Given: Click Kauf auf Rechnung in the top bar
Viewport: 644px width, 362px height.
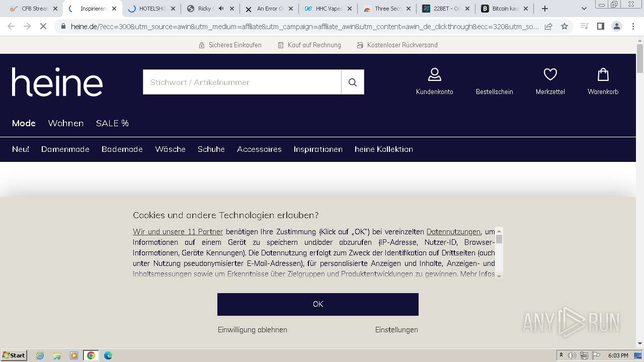Looking at the screenshot, I should (309, 45).
